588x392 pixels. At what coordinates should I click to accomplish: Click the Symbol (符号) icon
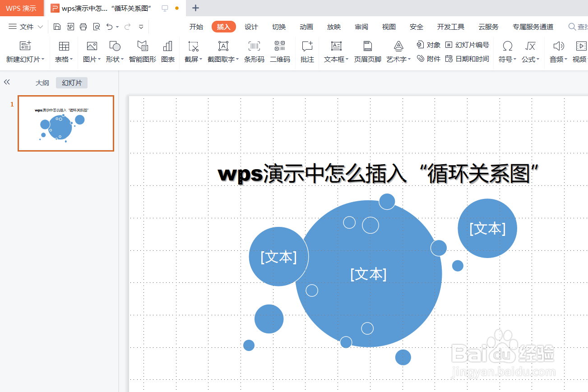click(x=507, y=46)
